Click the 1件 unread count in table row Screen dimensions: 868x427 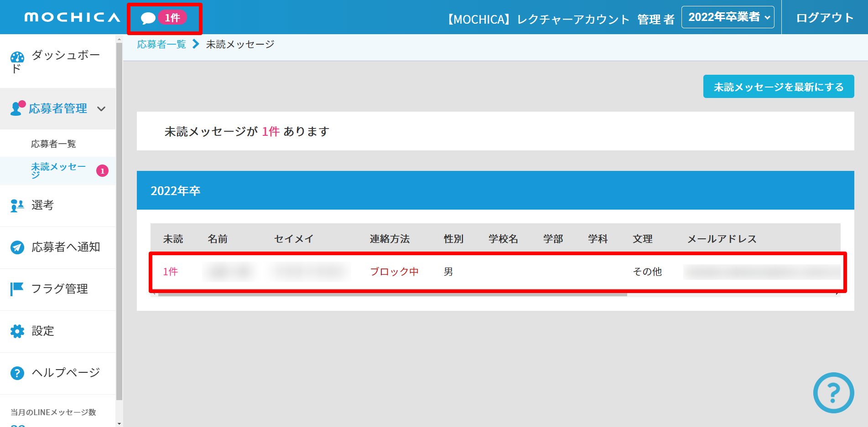[170, 272]
